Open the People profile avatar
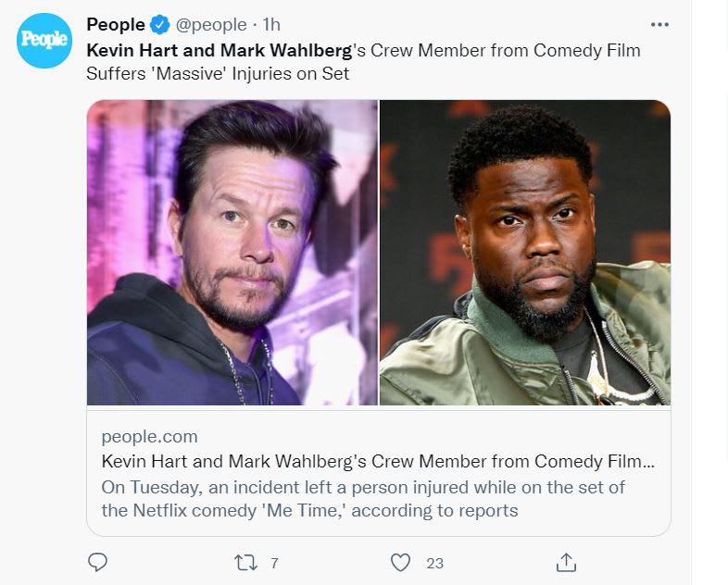728x585 pixels. click(44, 40)
